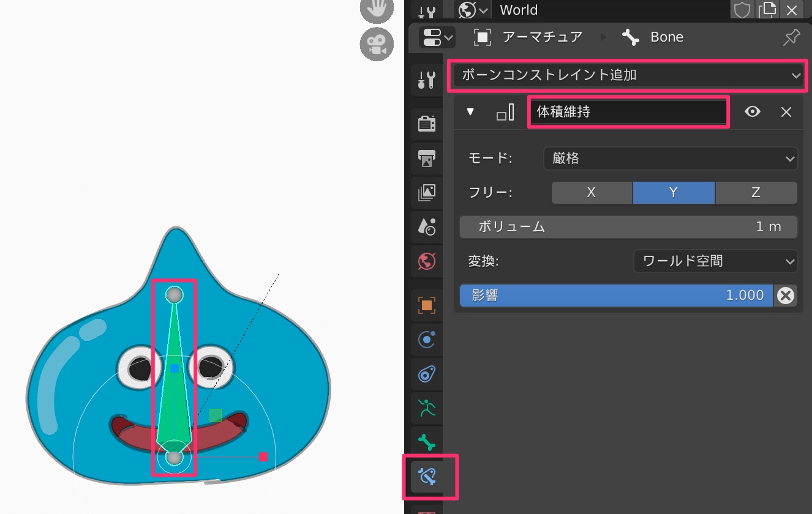Open the pan view hand gizmo

click(x=376, y=9)
